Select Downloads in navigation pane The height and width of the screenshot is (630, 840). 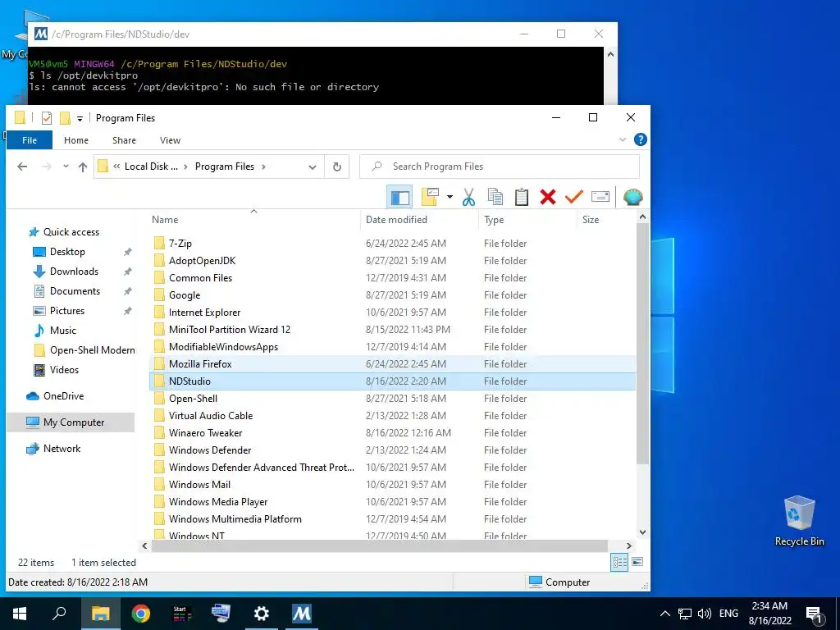(x=74, y=272)
